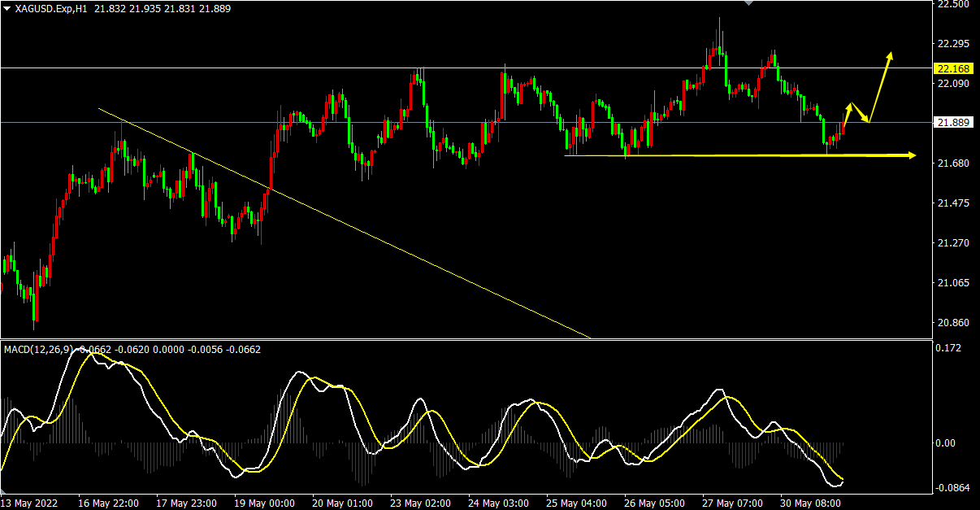This screenshot has height=510, width=980.
Task: Click the 23 May 02:00 time label
Action: click(419, 503)
